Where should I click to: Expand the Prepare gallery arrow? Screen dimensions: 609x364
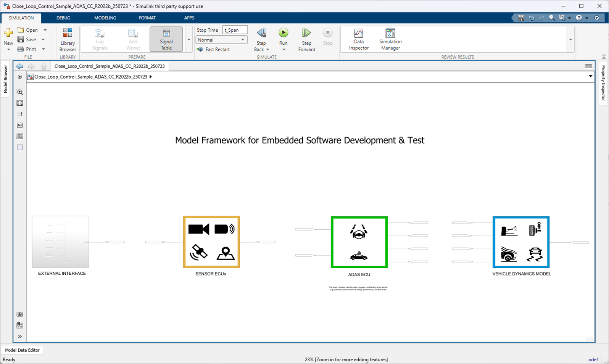coord(188,39)
